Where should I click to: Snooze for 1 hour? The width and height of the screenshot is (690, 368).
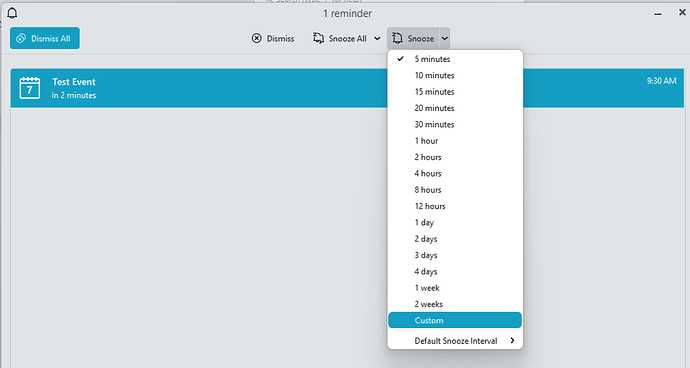(455, 141)
